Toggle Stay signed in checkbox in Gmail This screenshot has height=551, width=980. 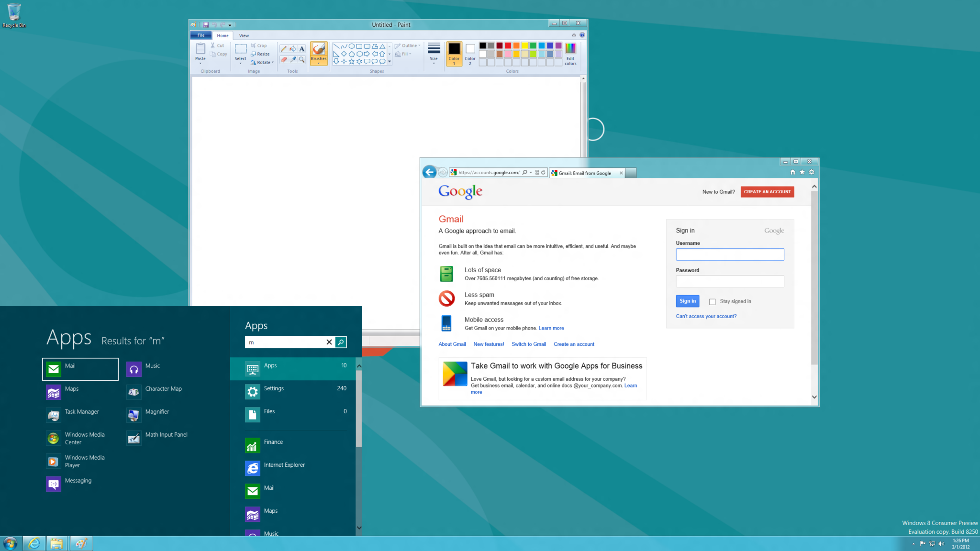click(x=712, y=301)
